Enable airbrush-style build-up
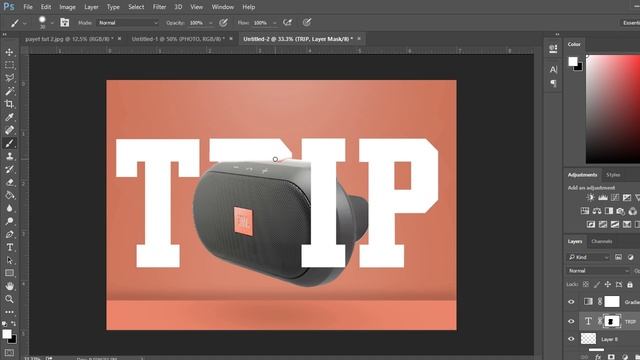The width and height of the screenshot is (640, 360). [288, 22]
